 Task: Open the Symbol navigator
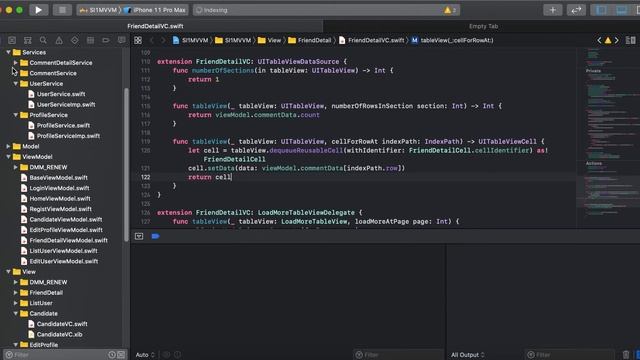click(x=27, y=40)
